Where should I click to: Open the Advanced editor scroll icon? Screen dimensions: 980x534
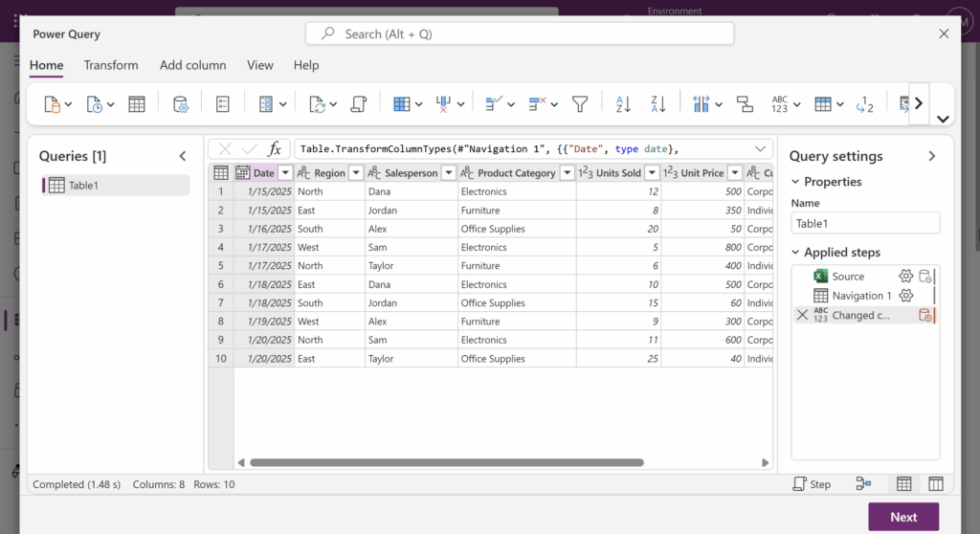click(x=358, y=104)
